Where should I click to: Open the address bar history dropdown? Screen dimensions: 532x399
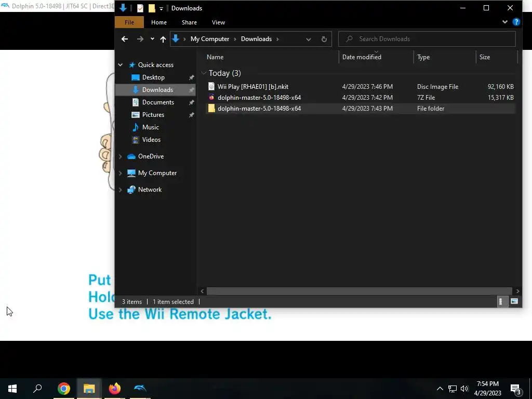pyautogui.click(x=308, y=39)
